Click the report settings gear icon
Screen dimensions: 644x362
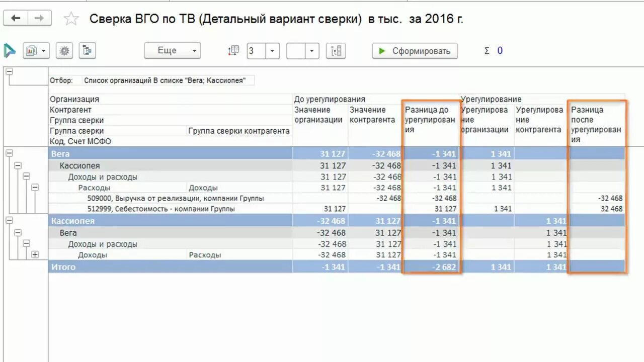point(64,50)
